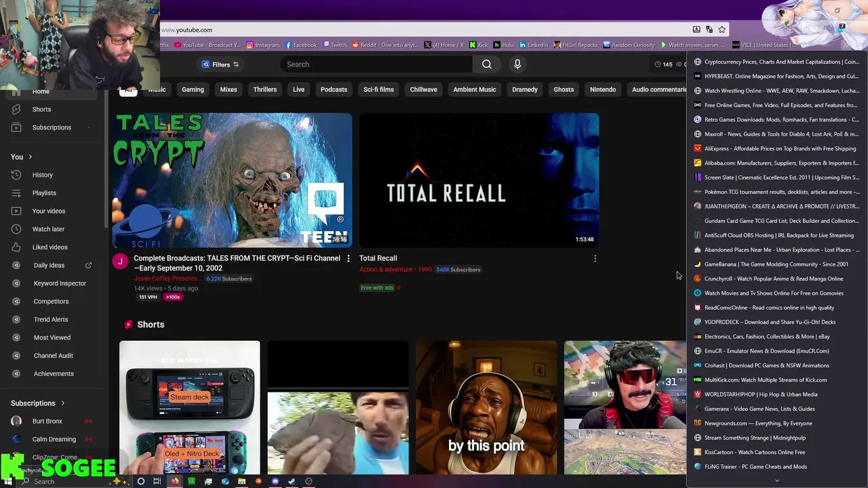
Task: Show more bookmarks with the down arrow
Action: [x=777, y=481]
